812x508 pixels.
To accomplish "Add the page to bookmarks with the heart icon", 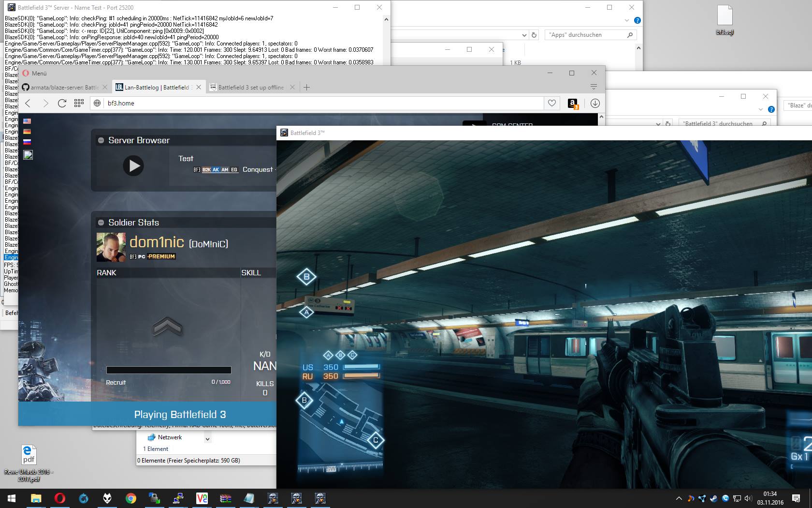I will coord(551,103).
